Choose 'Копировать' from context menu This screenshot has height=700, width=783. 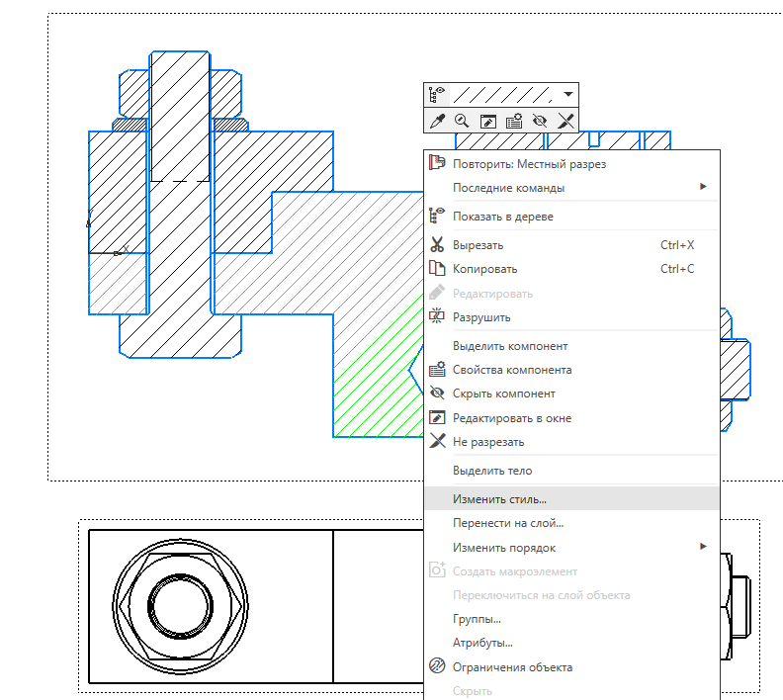click(571, 269)
